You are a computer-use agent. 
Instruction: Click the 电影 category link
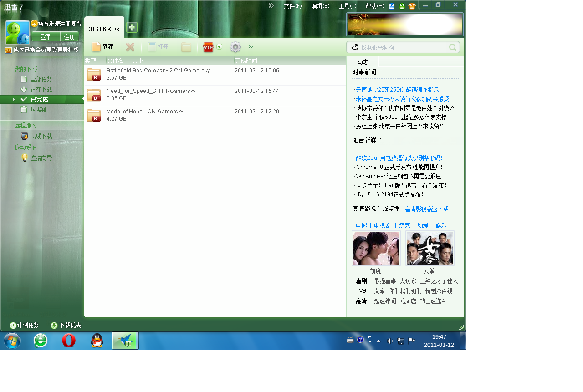pos(361,225)
